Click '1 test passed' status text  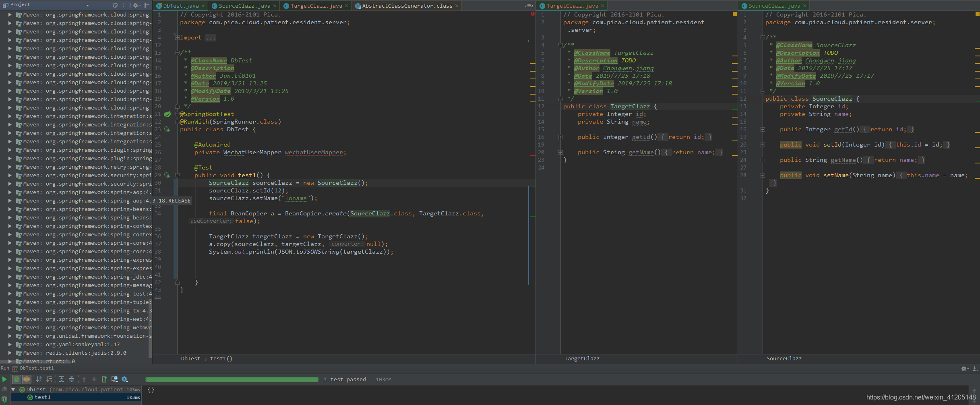tap(345, 380)
